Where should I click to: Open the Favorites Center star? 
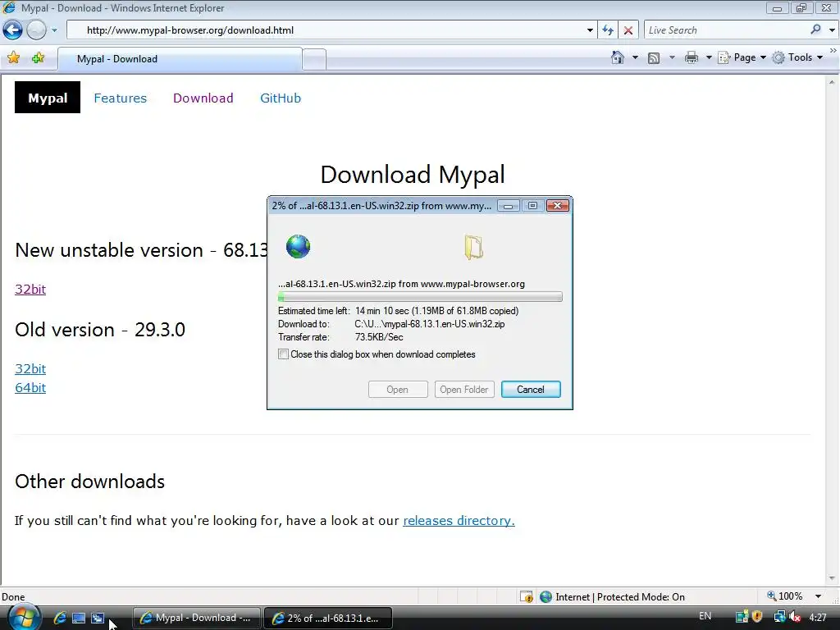click(13, 58)
